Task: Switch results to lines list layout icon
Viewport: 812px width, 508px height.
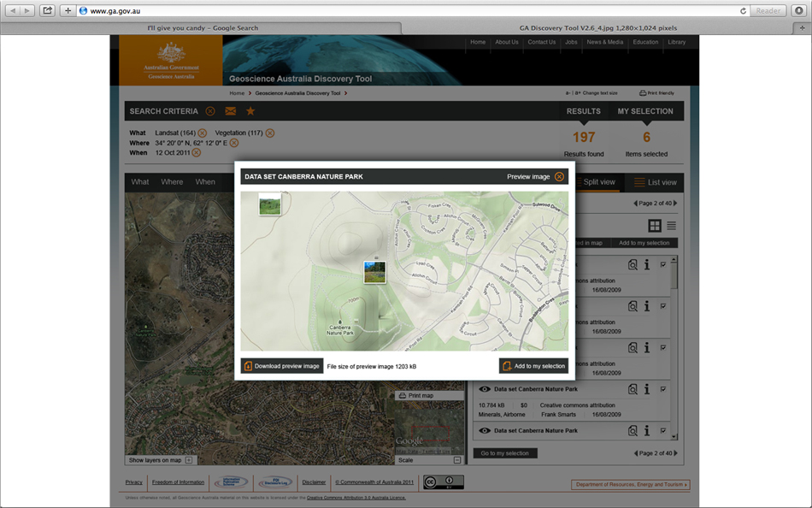Action: click(672, 226)
